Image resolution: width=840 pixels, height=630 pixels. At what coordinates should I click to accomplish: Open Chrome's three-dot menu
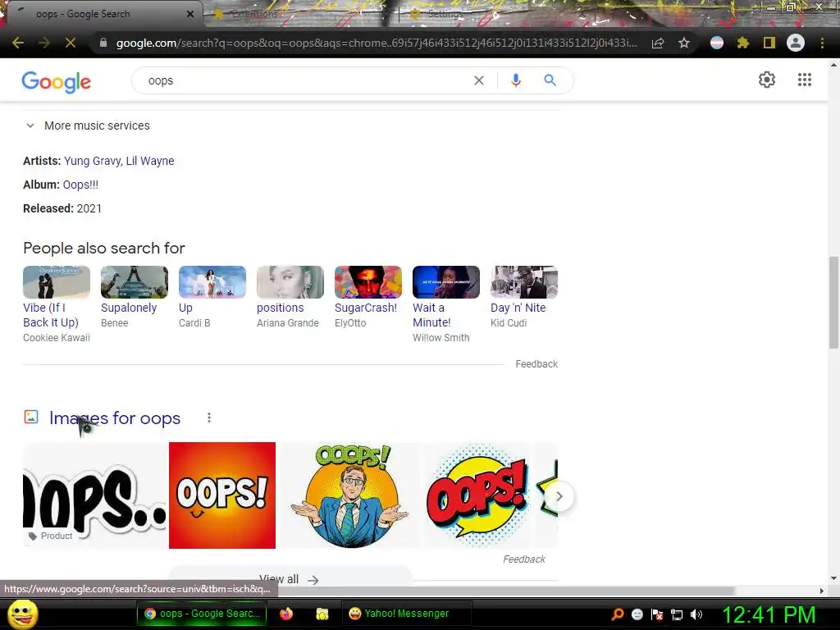pyautogui.click(x=822, y=43)
